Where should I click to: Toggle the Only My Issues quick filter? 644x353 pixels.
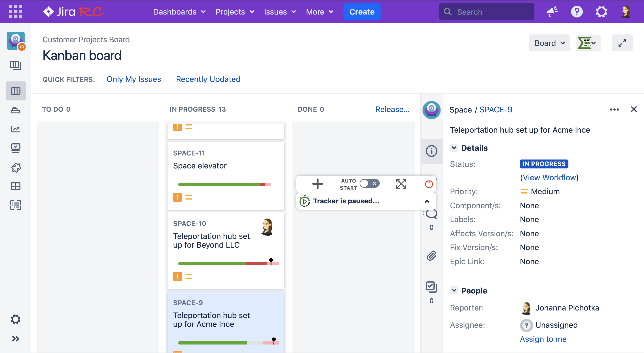tap(134, 79)
